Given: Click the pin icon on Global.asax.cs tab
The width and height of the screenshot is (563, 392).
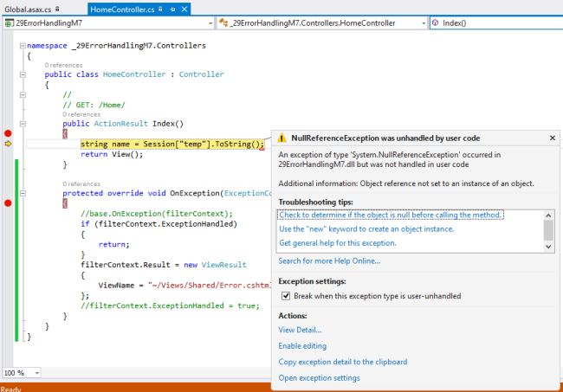Looking at the screenshot, I should point(59,8).
